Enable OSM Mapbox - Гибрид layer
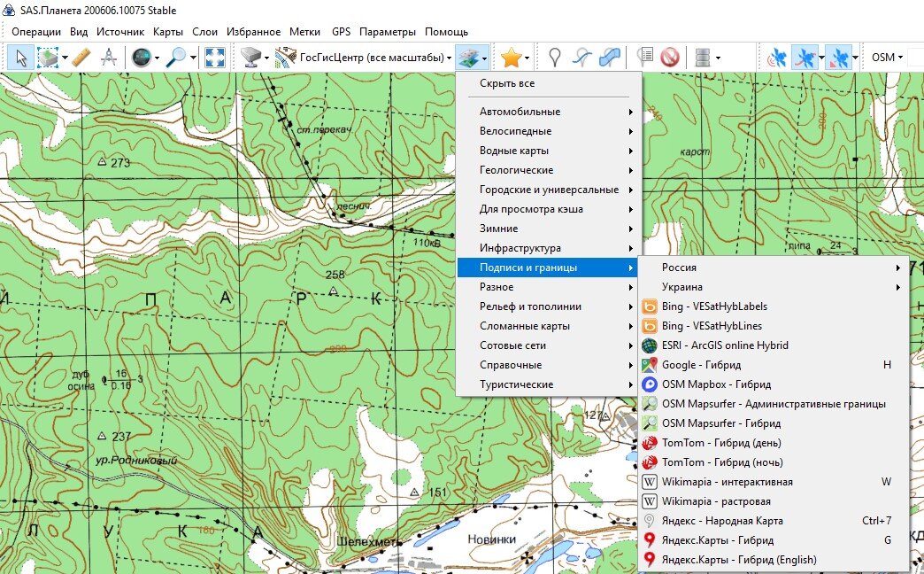The image size is (924, 574). [x=774, y=384]
